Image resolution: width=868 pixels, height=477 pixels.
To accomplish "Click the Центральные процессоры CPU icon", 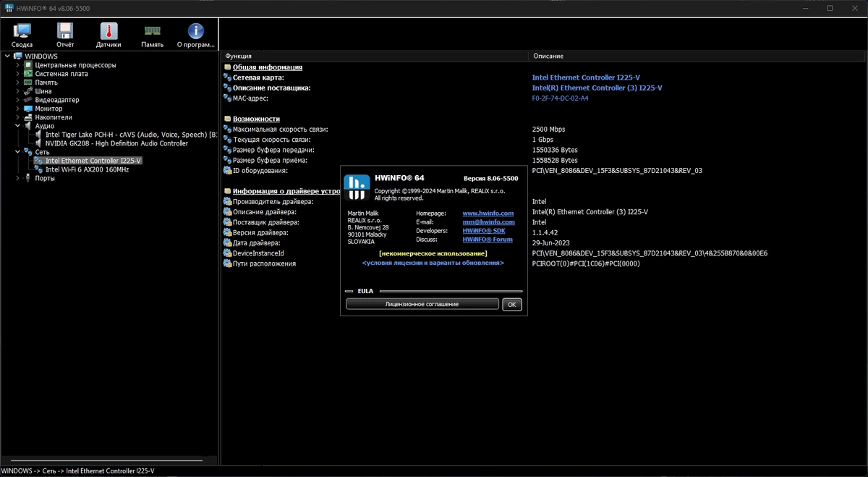I will click(x=28, y=65).
